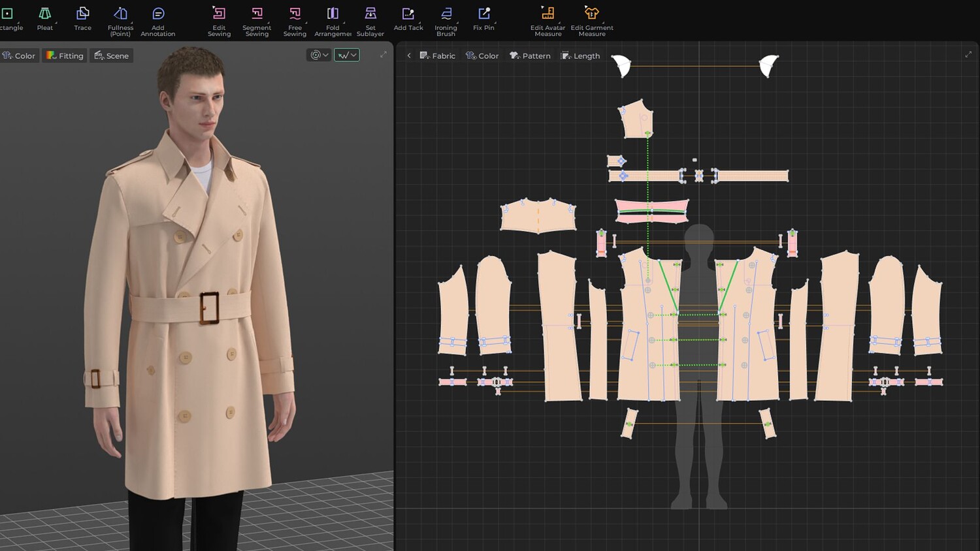Maximize the 2D pattern window

968,55
